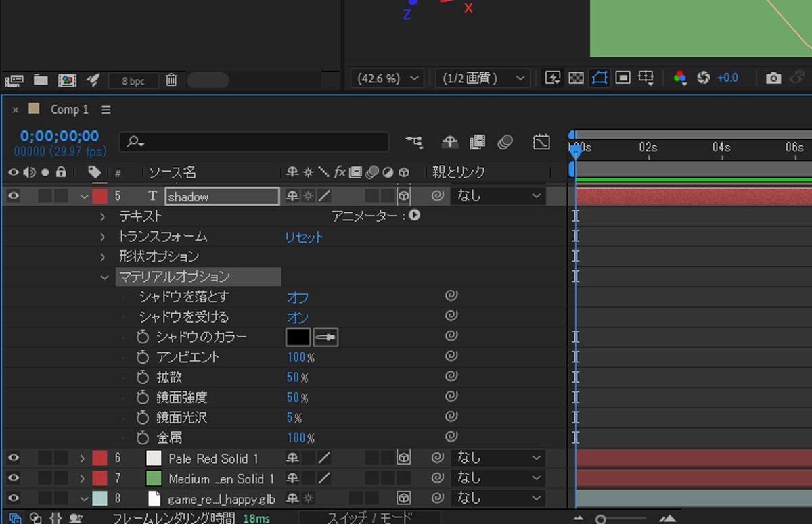Image resolution: width=812 pixels, height=524 pixels.
Task: Enable frame blending for the composition
Action: (478, 142)
